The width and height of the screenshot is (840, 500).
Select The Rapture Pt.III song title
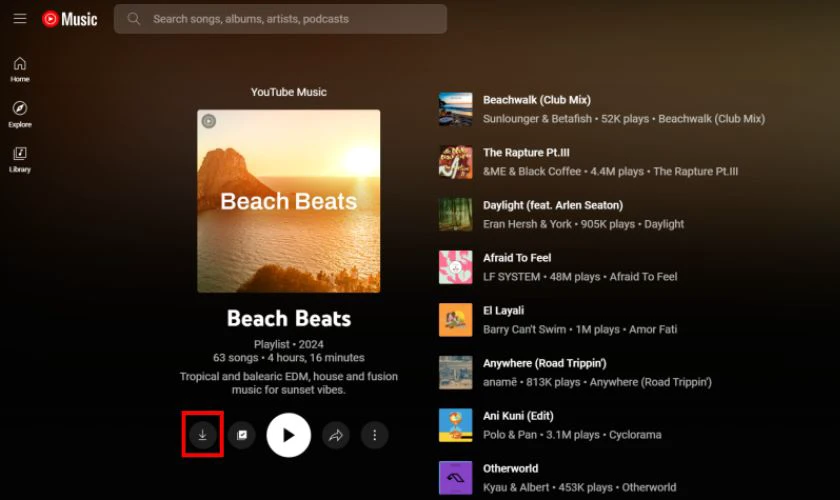click(x=526, y=152)
